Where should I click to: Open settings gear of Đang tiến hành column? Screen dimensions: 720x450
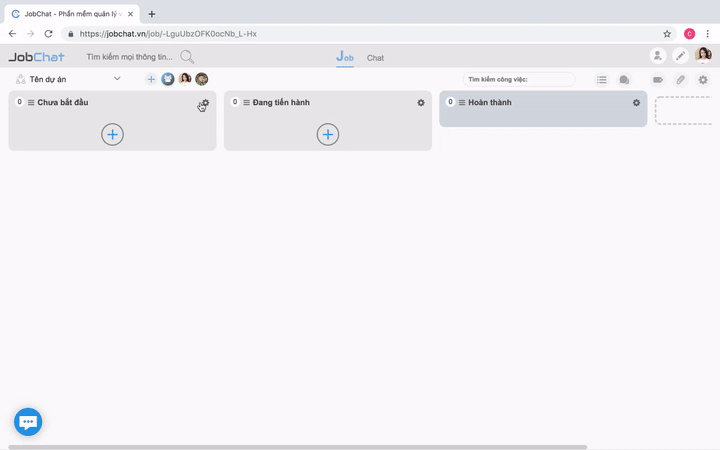click(421, 103)
